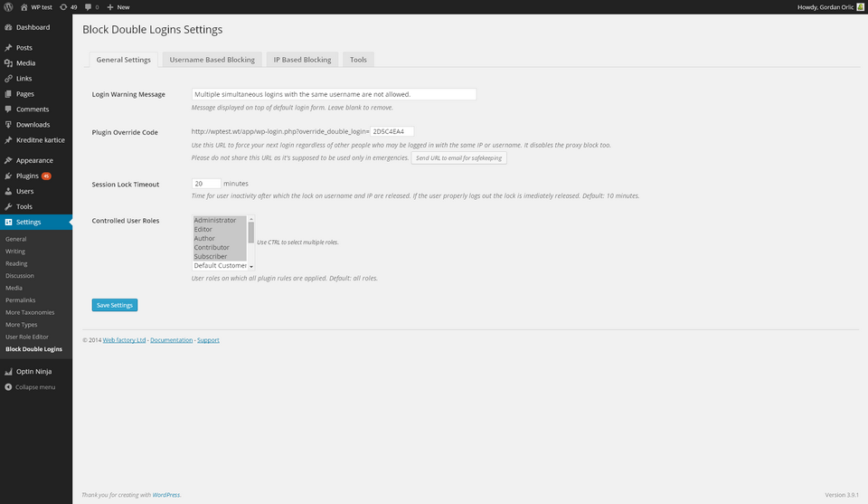Image resolution: width=868 pixels, height=504 pixels.
Task: Click the Save Settings button
Action: (115, 305)
